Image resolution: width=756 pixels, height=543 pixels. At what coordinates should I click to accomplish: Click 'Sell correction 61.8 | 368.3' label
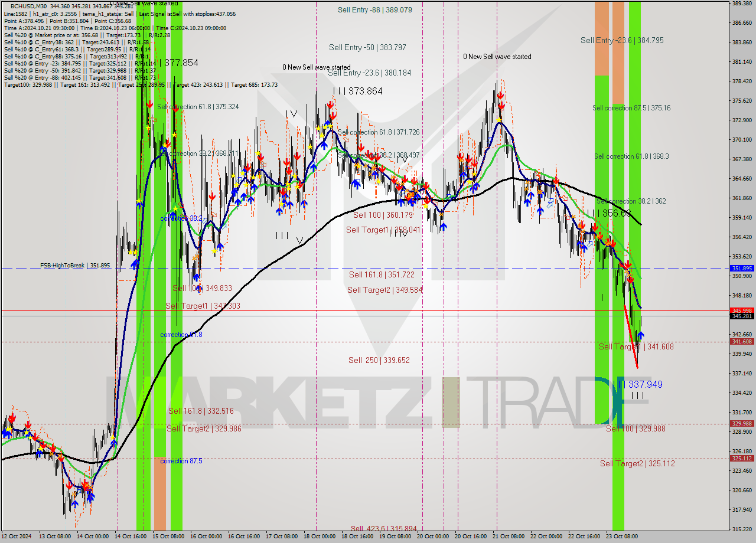[631, 156]
